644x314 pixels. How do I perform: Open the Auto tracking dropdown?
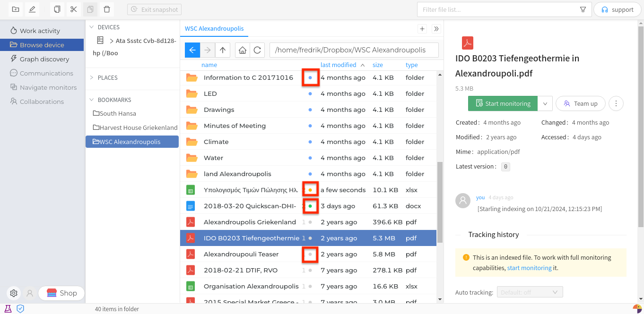[x=530, y=292]
